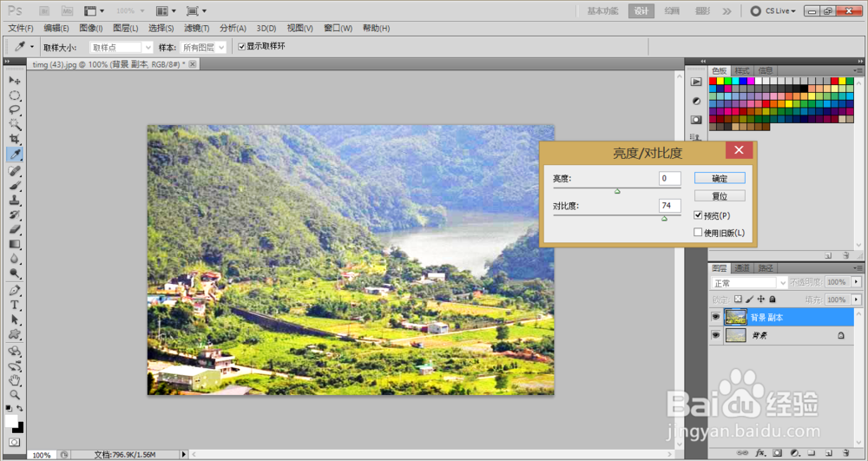This screenshot has width=868, height=461.
Task: Select the Clone Stamp tool
Action: coord(15,201)
